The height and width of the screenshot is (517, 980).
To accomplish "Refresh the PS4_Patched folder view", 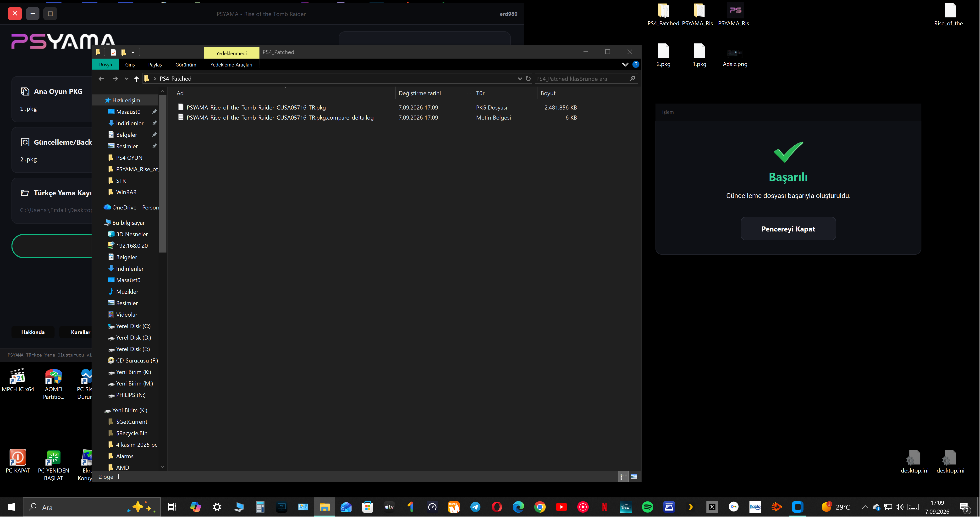I will (528, 78).
